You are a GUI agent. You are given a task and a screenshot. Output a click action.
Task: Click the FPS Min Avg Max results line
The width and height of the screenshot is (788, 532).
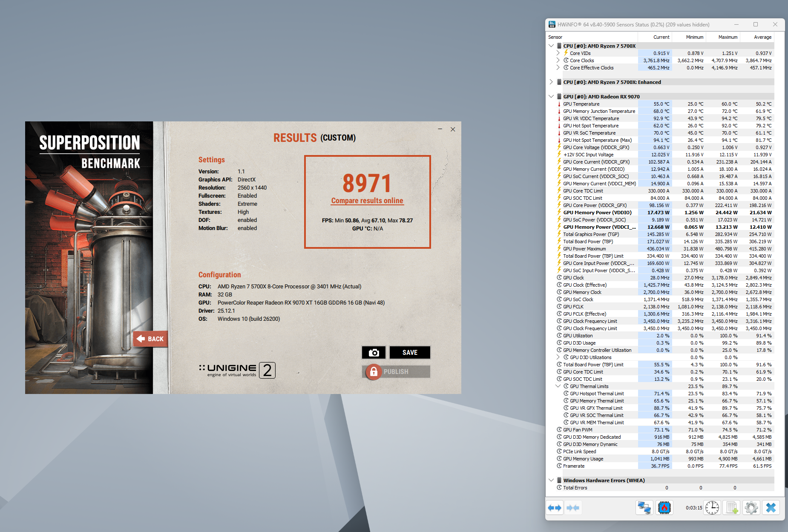[367, 220]
